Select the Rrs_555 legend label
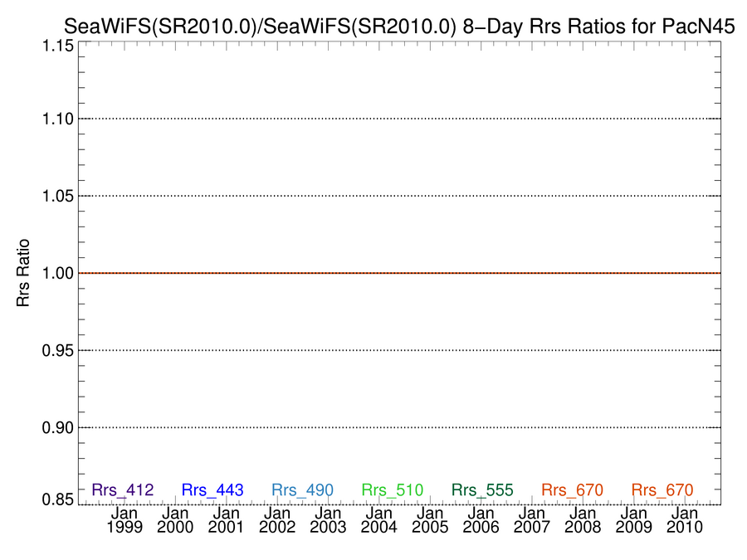The width and height of the screenshot is (747, 560). [x=482, y=489]
